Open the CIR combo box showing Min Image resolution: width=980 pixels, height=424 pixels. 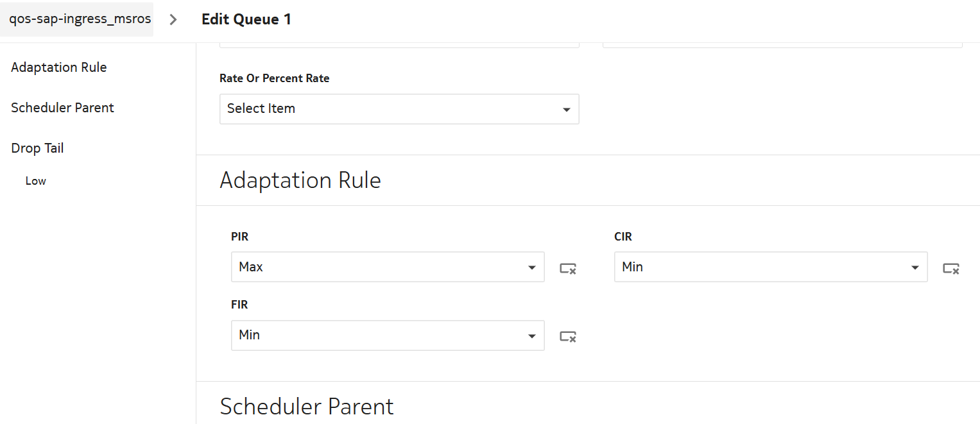tap(762, 267)
